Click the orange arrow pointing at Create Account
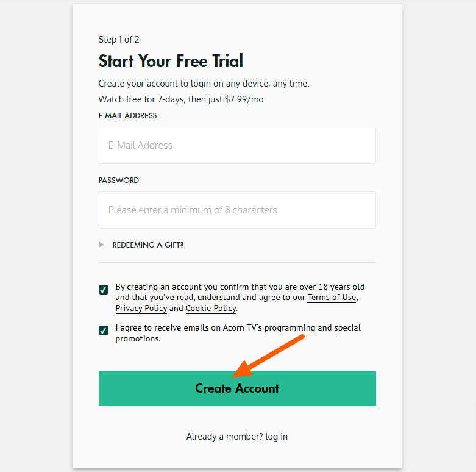Image resolution: width=476 pixels, height=472 pixels. coord(268,356)
